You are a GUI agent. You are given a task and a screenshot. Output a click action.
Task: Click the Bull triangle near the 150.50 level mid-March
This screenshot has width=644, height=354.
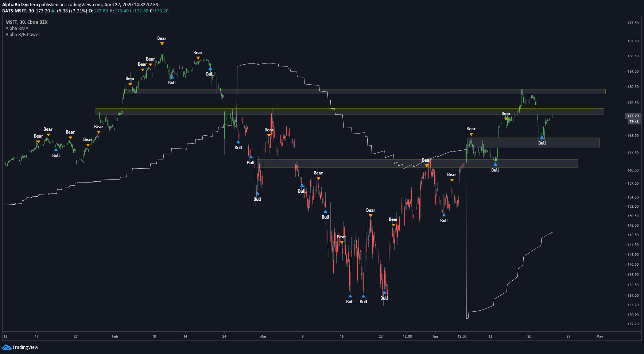pyautogui.click(x=326, y=211)
